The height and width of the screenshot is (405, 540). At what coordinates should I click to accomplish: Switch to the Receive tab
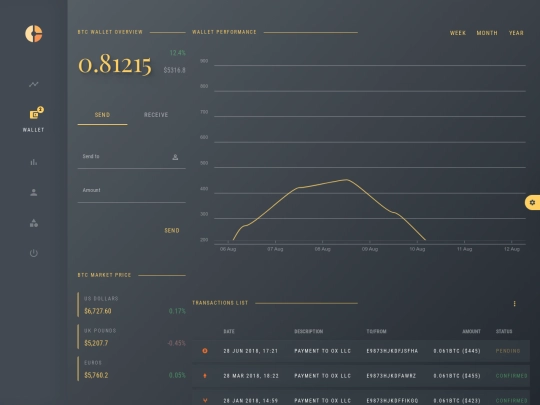point(156,115)
